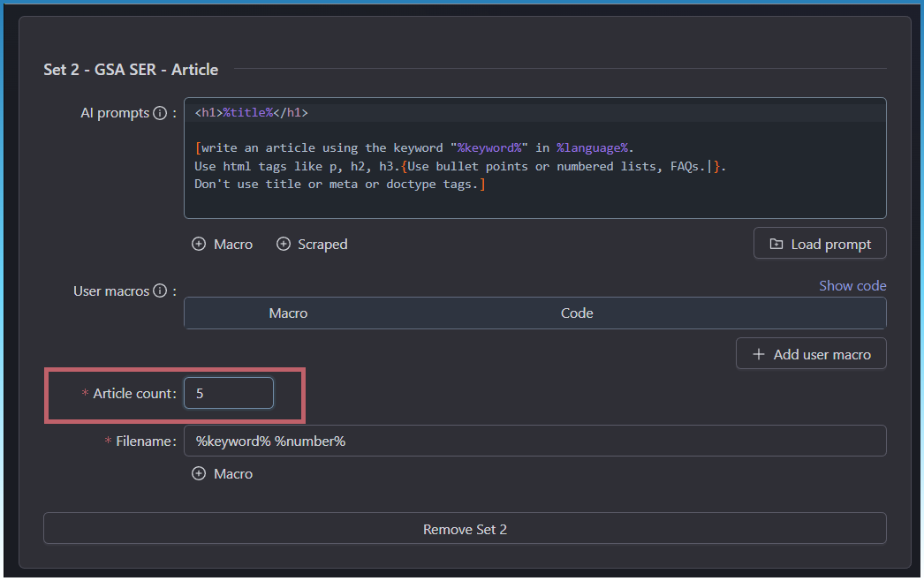The width and height of the screenshot is (924, 581).
Task: Open the Show code link
Action: pos(852,286)
